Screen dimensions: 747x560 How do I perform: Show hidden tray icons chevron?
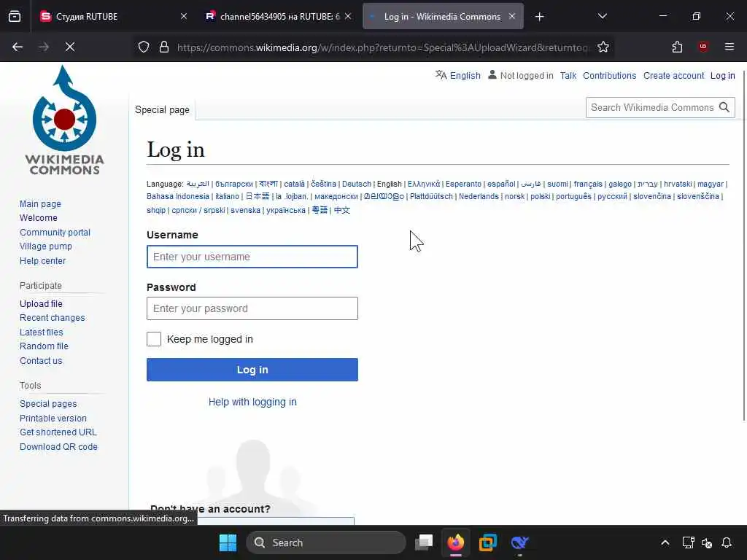pyautogui.click(x=665, y=542)
